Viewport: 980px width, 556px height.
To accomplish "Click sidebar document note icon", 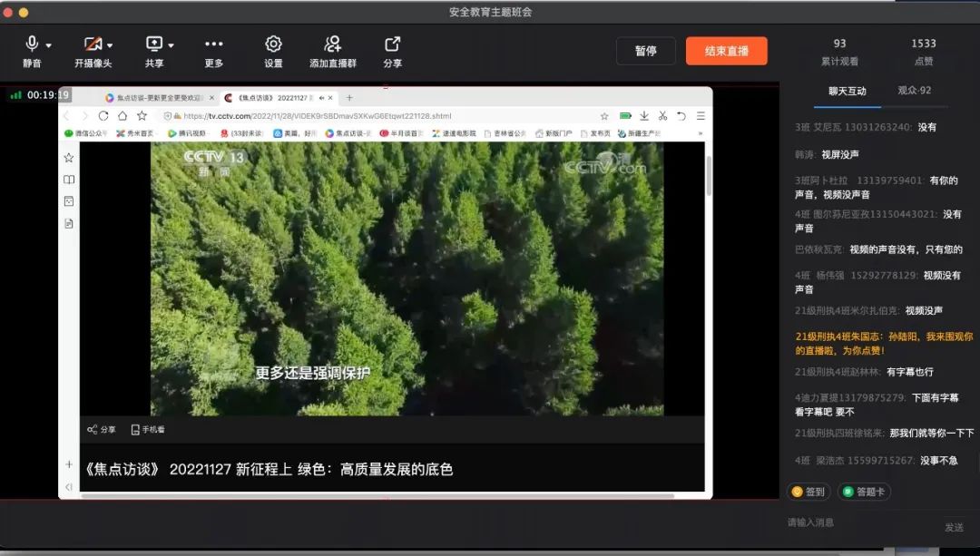I will click(69, 224).
